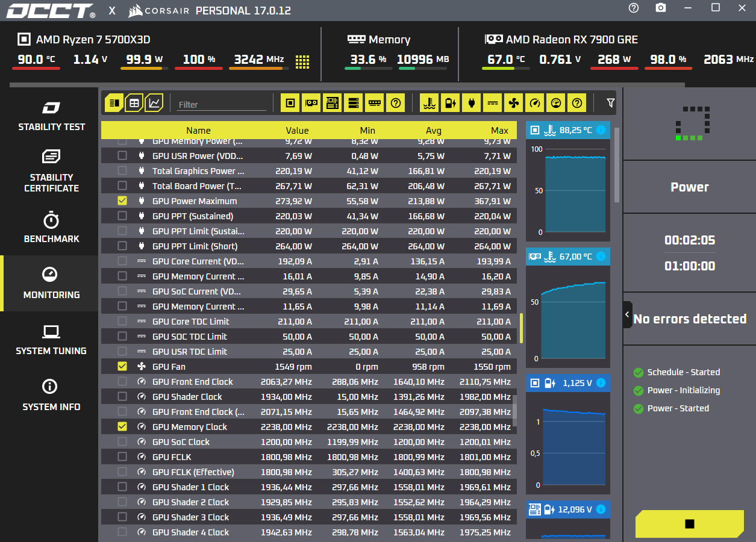Click the 10996 MB memory value
This screenshot has height=542, width=756.
click(x=423, y=60)
